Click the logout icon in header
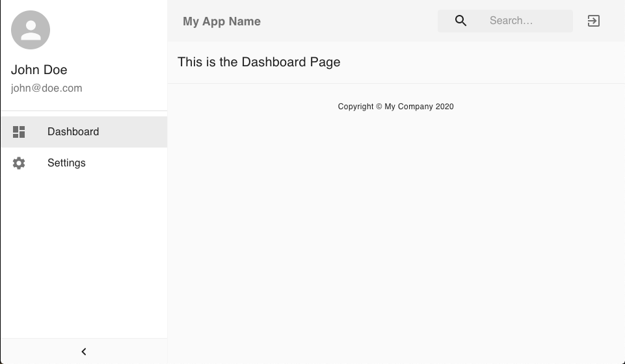625x364 pixels. pos(594,21)
